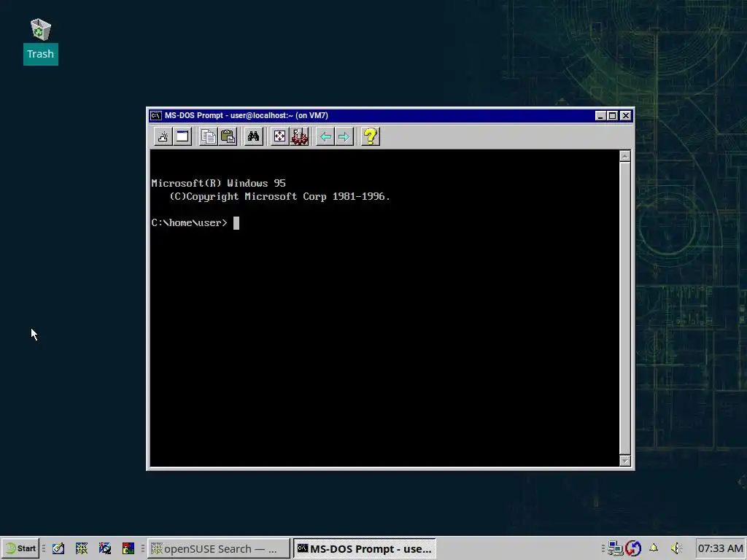747x560 pixels.
Task: Launch the fourth quick-launch colorful icon
Action: click(128, 548)
